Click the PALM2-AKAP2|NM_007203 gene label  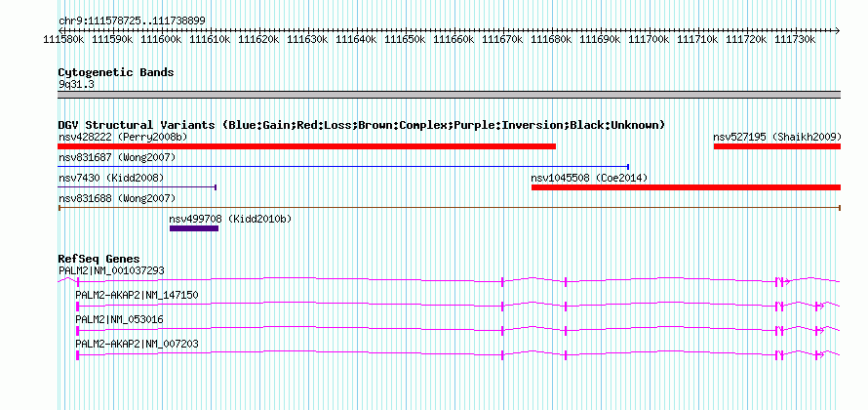point(137,344)
